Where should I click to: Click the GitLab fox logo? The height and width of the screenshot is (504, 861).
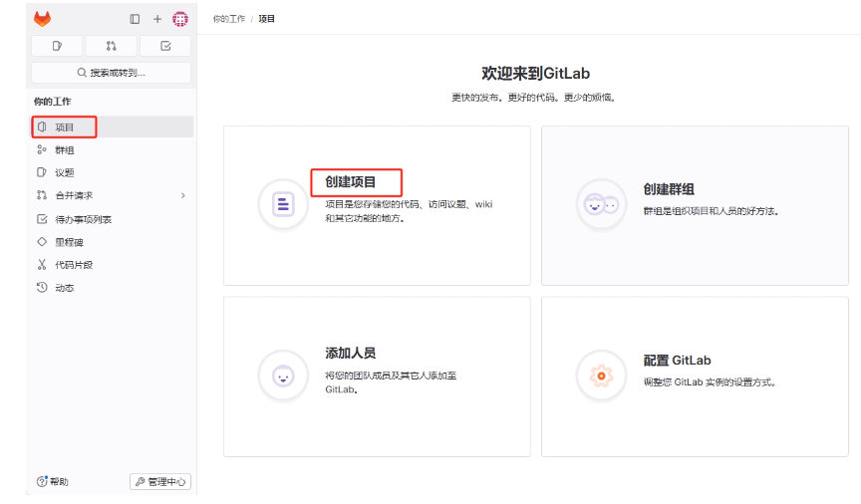point(42,19)
